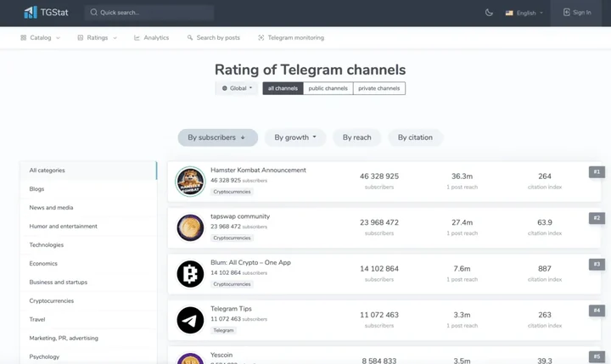
Task: Select the public channels filter
Action: pos(328,88)
